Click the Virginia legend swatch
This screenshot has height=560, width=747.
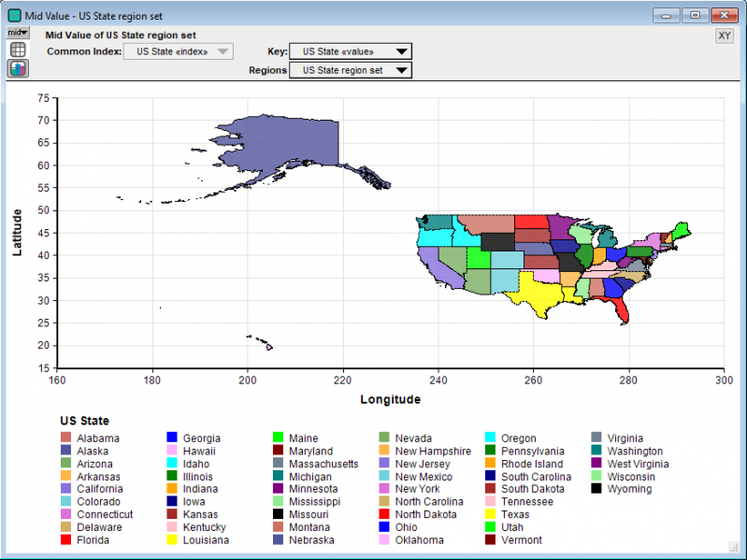[x=596, y=438]
